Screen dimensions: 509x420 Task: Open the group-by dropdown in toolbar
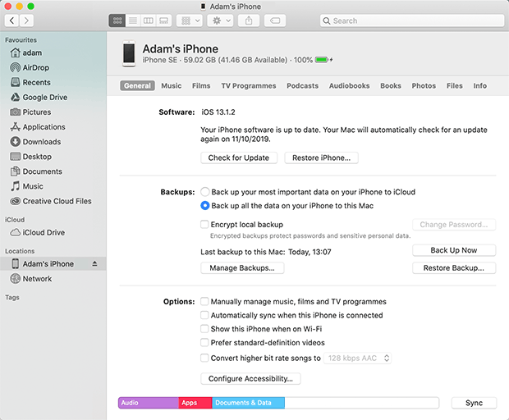(190, 21)
